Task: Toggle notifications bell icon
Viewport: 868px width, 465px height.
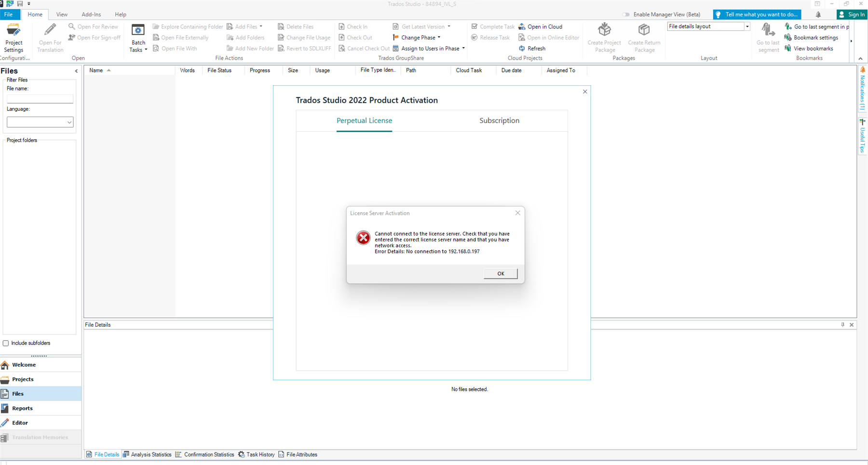Action: (818, 14)
